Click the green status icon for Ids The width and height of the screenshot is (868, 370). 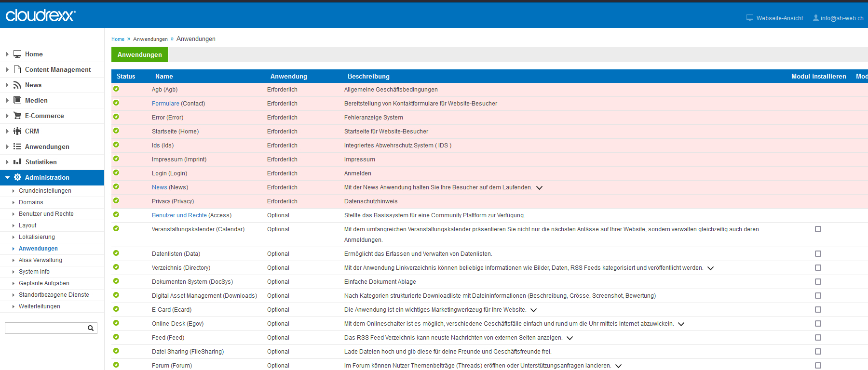(x=116, y=145)
